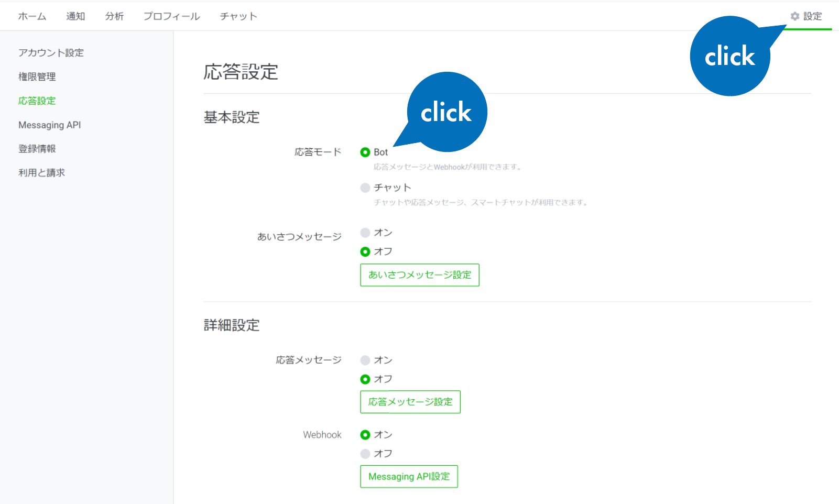Turn greeting message オン
This screenshot has height=504, width=839.
pos(365,233)
